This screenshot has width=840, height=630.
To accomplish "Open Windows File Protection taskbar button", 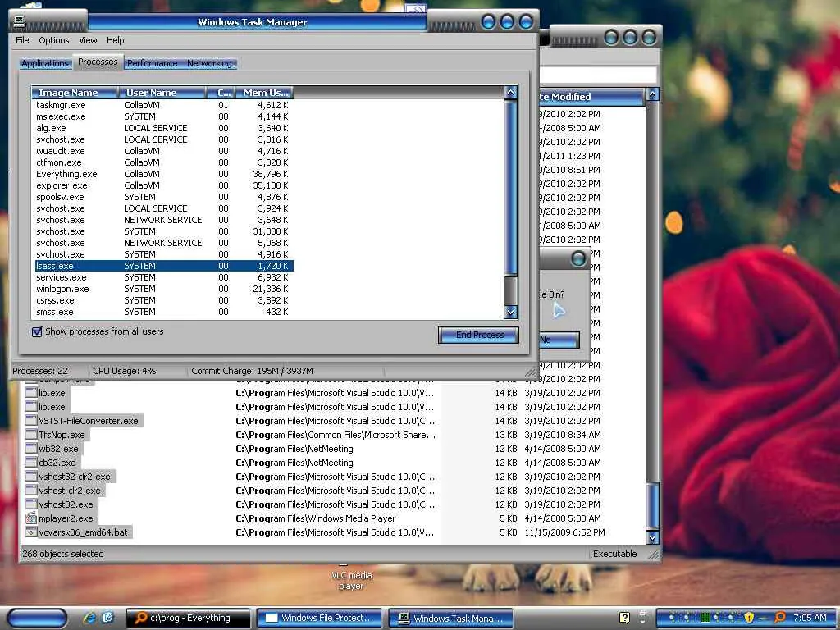I will pyautogui.click(x=320, y=619).
